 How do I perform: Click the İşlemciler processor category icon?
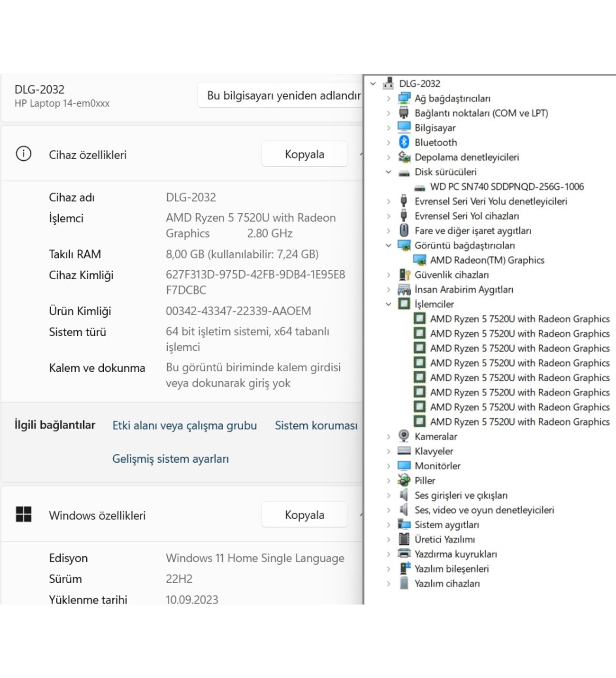point(404,304)
